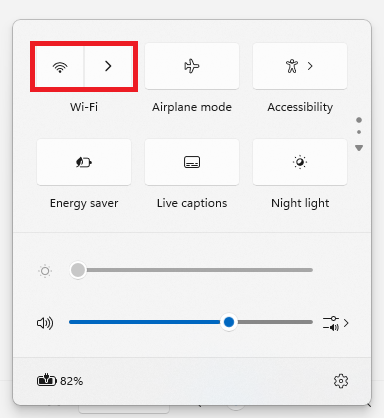The height and width of the screenshot is (418, 384).
Task: Enable the Energy saver tile
Action: click(x=84, y=162)
